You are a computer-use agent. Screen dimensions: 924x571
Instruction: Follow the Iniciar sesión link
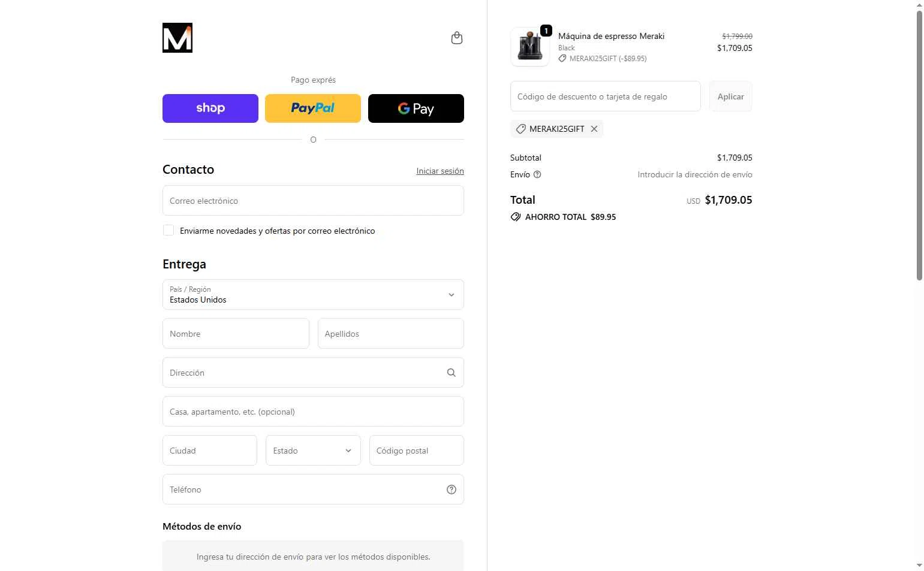[440, 171]
